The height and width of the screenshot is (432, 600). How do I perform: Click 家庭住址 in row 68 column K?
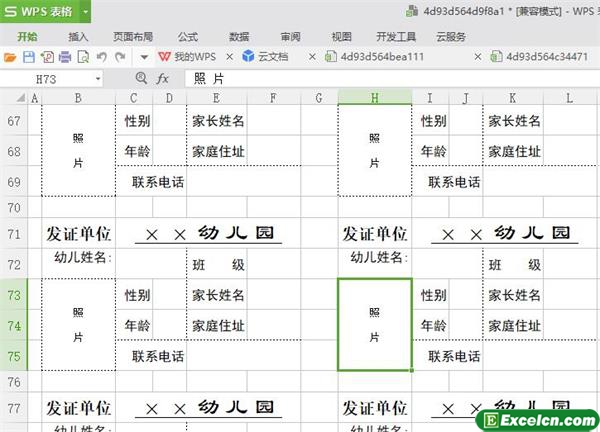tap(514, 152)
